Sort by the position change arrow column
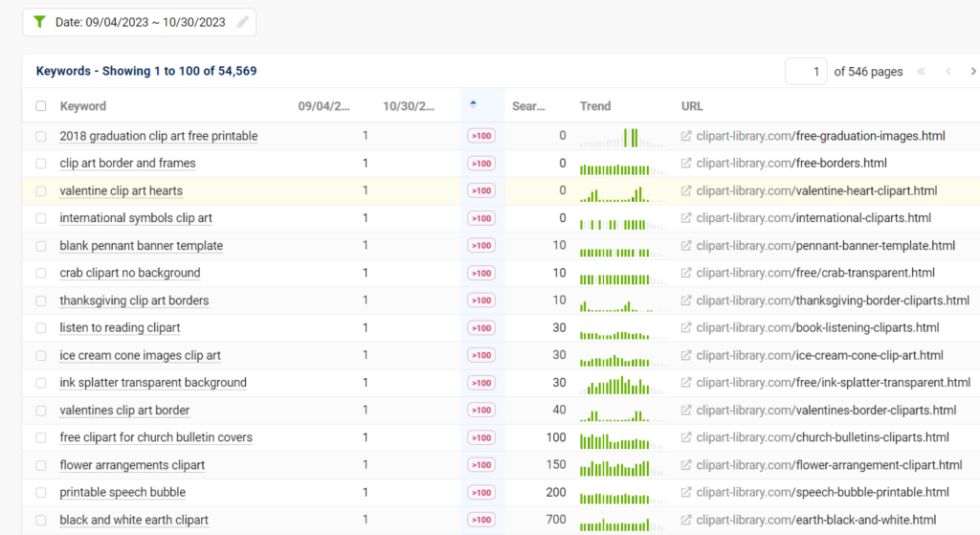The image size is (980, 535). coord(473,105)
